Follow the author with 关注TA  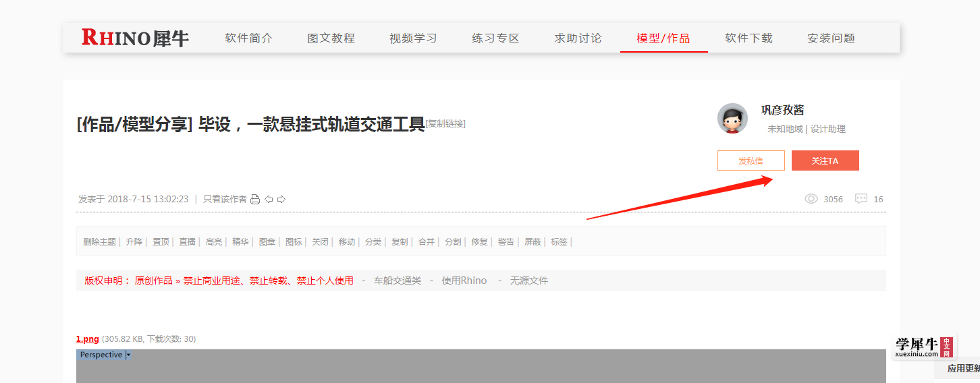click(x=825, y=160)
